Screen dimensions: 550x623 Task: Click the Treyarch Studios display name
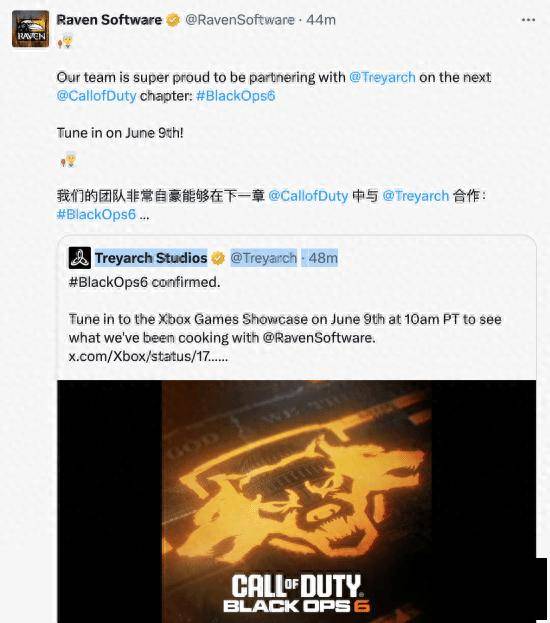point(151,258)
